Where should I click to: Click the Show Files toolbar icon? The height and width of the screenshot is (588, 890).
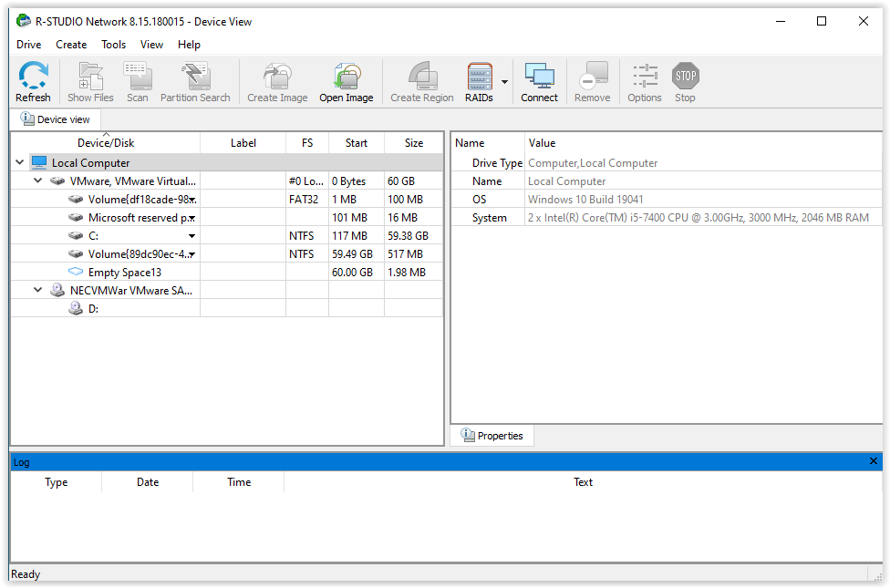click(90, 76)
